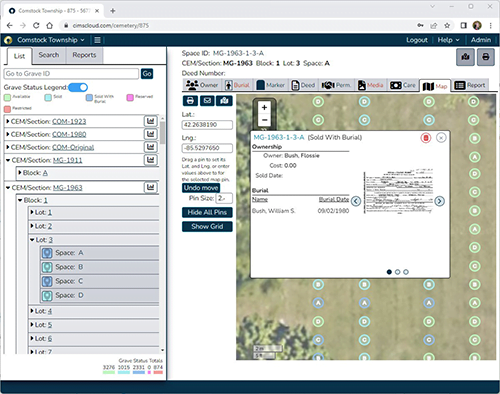
Task: Click the hamburger menu icon in header
Action: click(97, 40)
